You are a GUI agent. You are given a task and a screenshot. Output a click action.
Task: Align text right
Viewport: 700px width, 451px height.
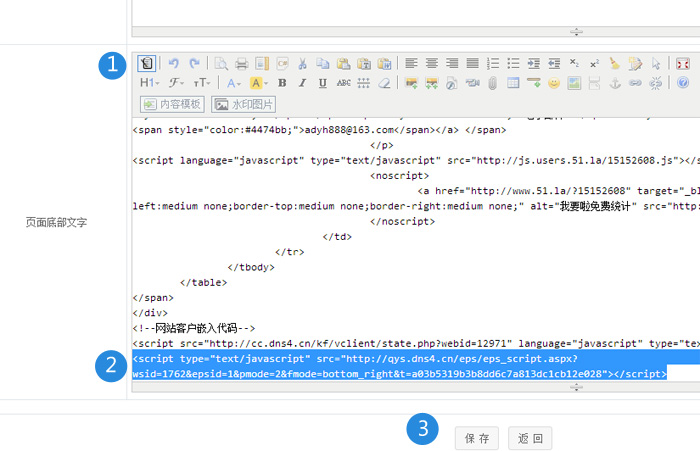(452, 63)
